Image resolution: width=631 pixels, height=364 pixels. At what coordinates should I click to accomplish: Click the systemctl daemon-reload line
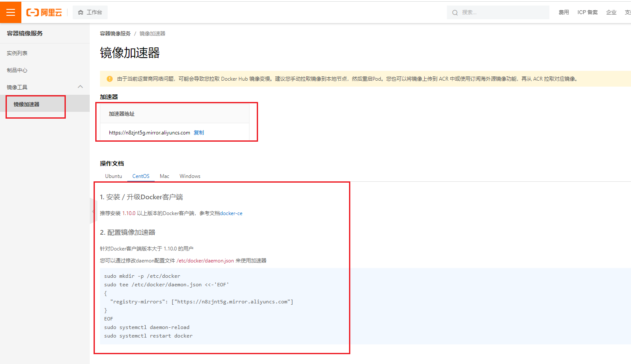147,327
